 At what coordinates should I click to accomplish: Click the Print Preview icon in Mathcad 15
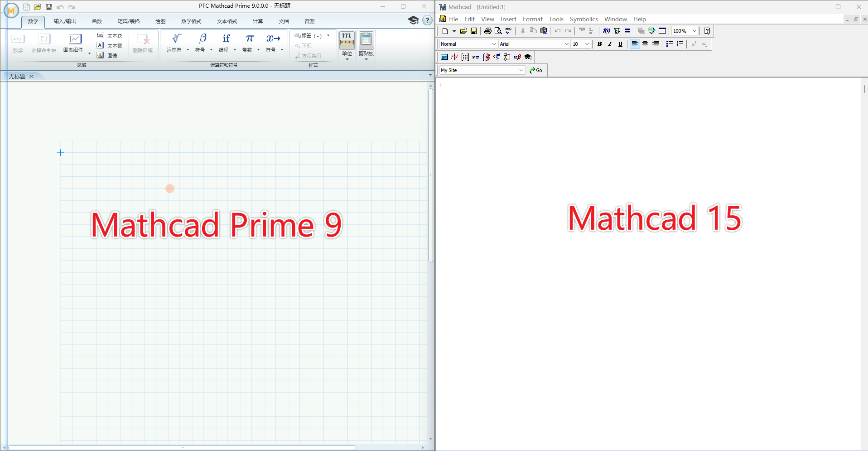pos(498,31)
